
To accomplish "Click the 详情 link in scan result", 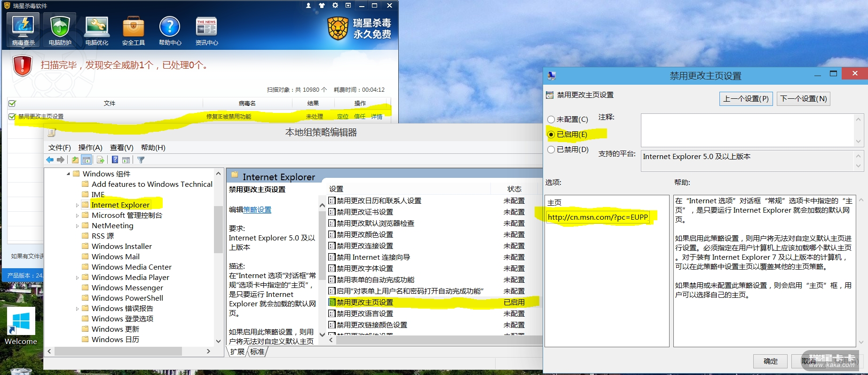I will (377, 117).
